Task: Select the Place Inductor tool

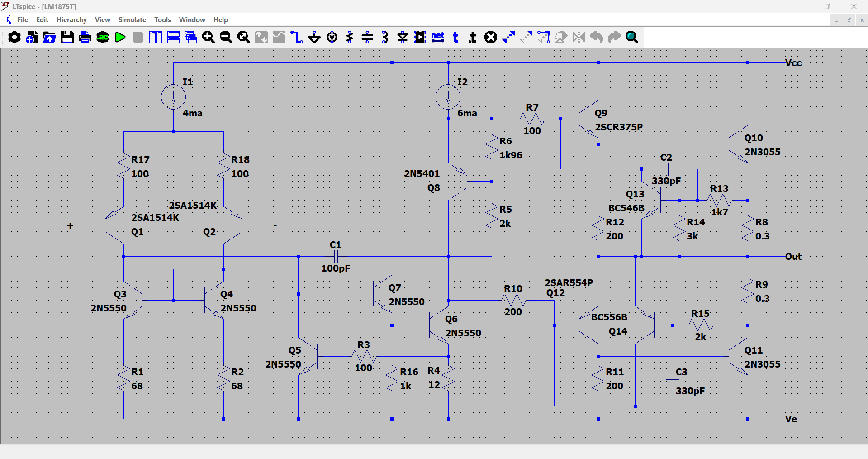Action: (385, 37)
